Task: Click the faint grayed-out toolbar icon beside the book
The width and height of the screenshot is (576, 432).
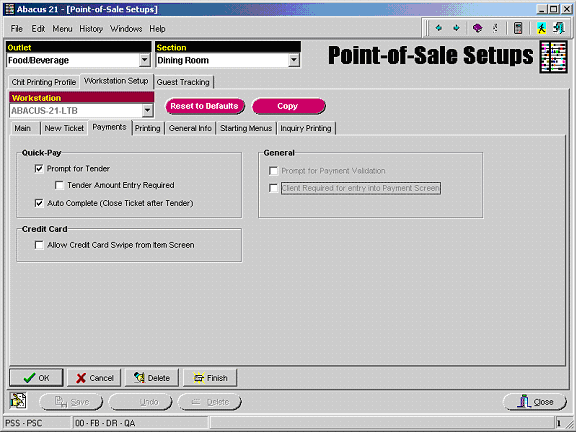Action: (x=496, y=28)
